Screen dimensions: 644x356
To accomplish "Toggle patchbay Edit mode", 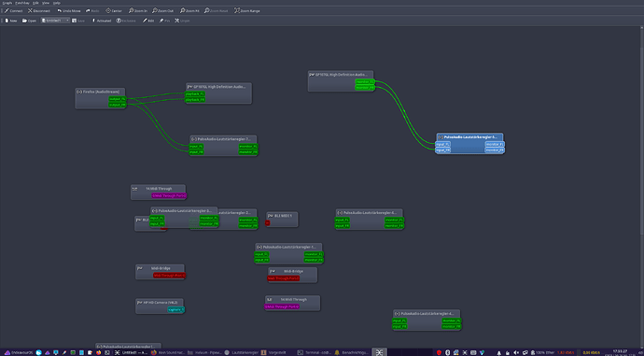I will click(x=148, y=21).
